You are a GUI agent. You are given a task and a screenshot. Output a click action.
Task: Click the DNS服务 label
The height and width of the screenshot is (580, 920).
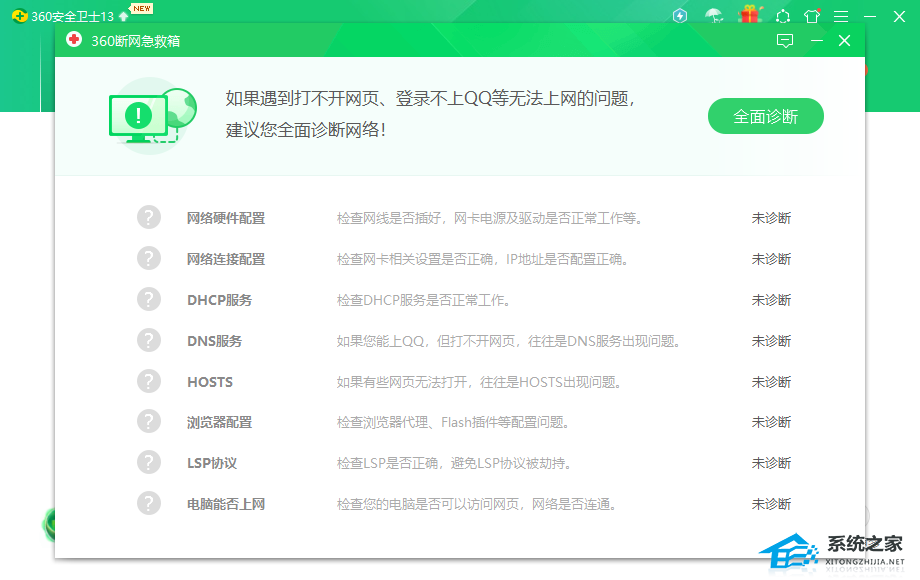click(x=214, y=341)
